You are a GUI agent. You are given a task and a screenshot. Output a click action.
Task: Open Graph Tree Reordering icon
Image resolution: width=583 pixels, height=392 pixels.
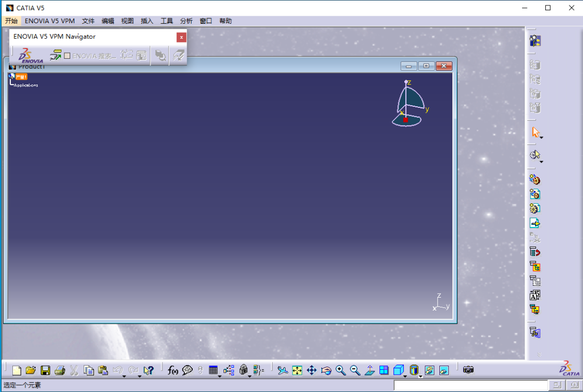pos(535,252)
